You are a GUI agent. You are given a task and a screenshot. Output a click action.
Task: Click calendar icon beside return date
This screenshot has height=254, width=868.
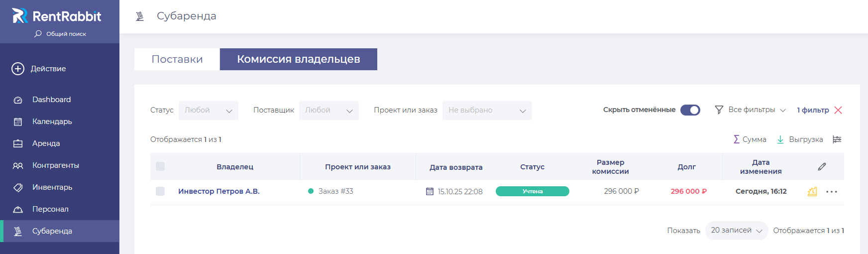430,191
